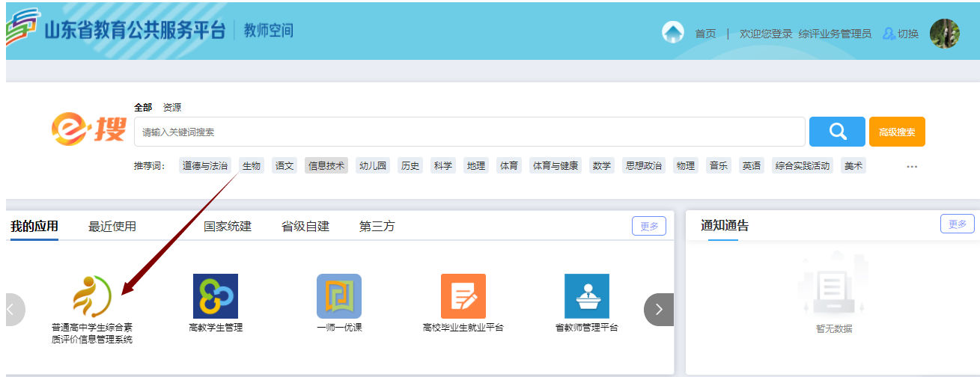Select the 资源 search scope tab
Screen dimensions: 980x377
(x=172, y=108)
